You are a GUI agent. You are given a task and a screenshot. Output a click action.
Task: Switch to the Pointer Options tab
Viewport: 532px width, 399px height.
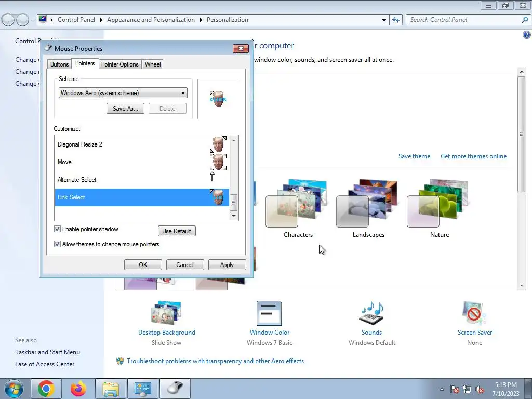(x=120, y=64)
